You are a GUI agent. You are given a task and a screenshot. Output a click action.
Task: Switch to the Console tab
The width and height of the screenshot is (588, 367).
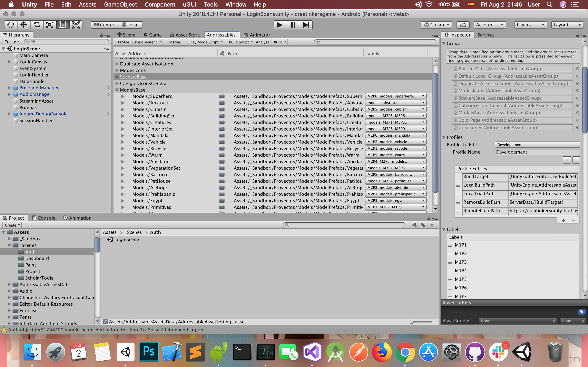click(44, 218)
